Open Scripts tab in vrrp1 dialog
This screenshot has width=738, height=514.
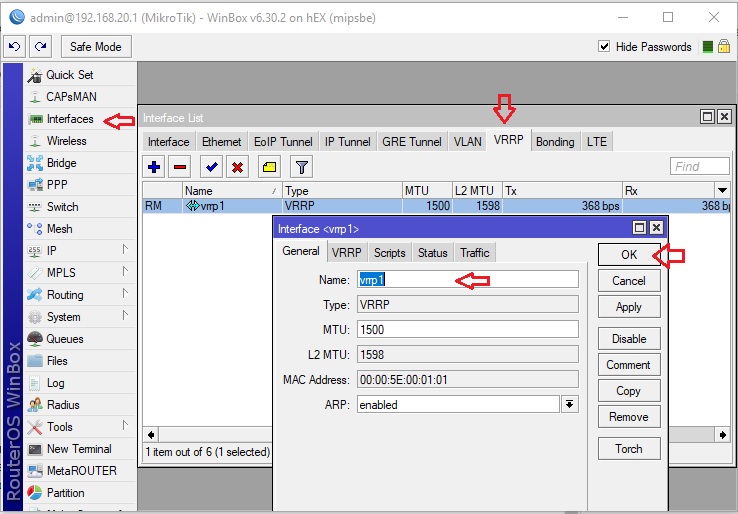point(389,253)
